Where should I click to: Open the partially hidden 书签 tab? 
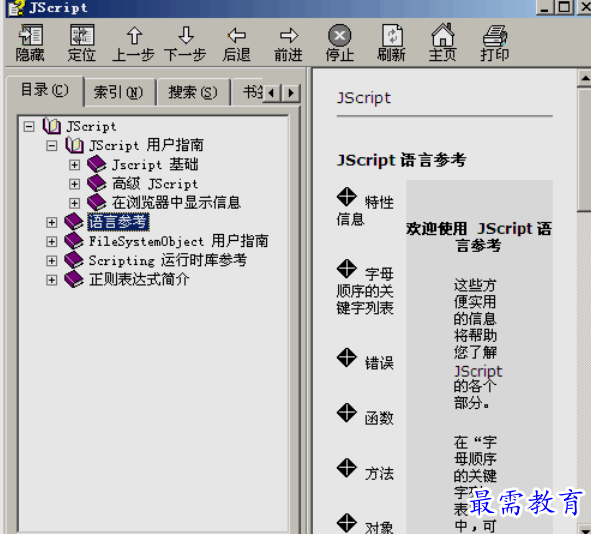(x=248, y=92)
